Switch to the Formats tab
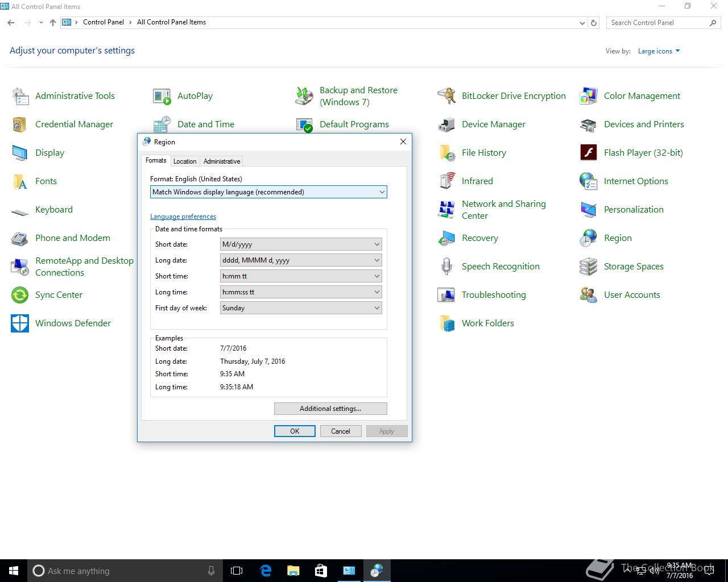This screenshot has width=728, height=582. [156, 161]
